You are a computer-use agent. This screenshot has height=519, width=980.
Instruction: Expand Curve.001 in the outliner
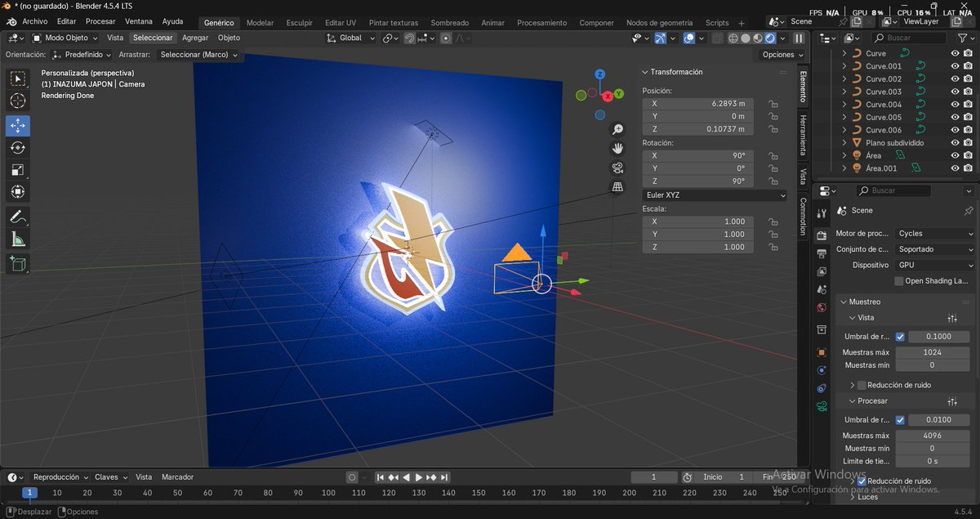(x=844, y=66)
